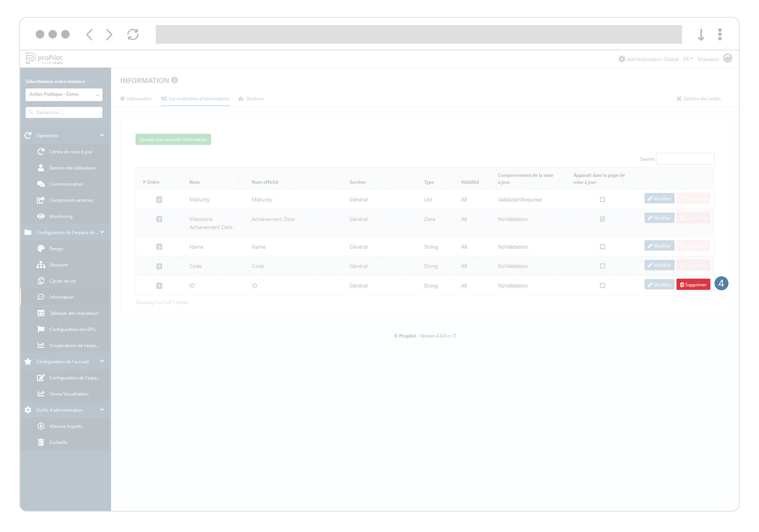Screen dimensions: 759x532
Task: Sort the table by Nom column header
Action: [x=195, y=182]
